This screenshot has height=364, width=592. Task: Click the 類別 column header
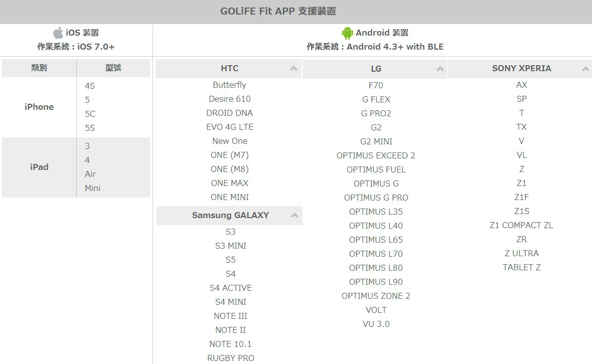pyautogui.click(x=39, y=68)
